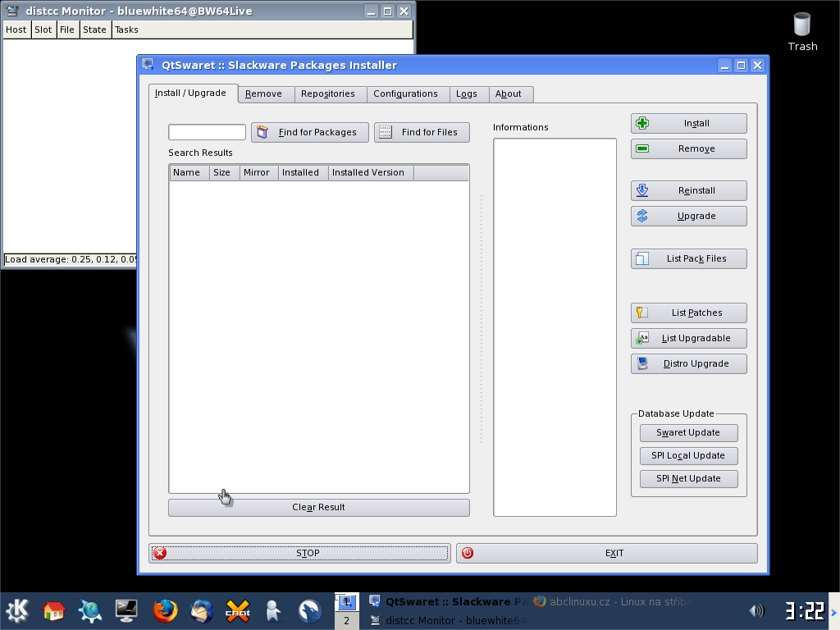Open the Home folder icon in the panel
Image resolution: width=840 pixels, height=630 pixels.
(53, 610)
